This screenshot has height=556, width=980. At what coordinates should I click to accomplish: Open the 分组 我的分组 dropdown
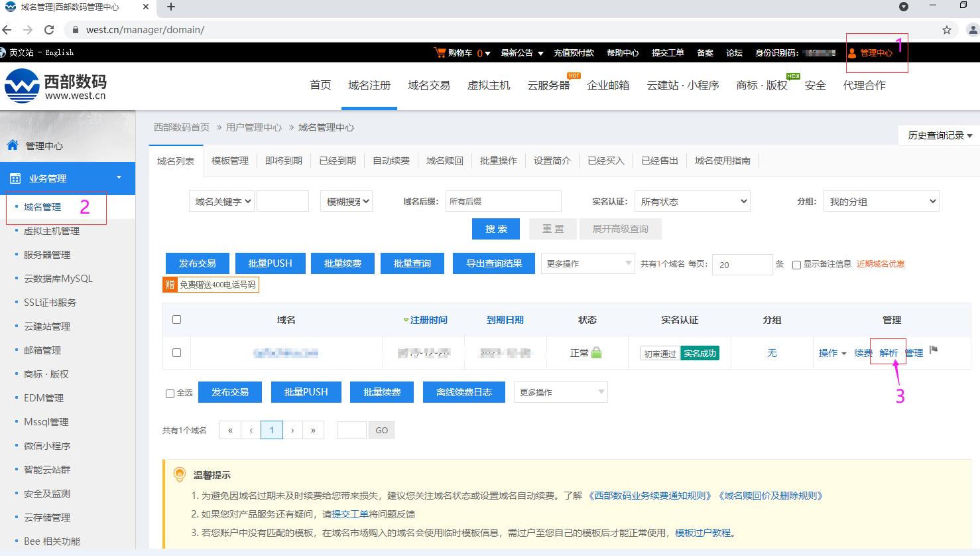tap(881, 201)
